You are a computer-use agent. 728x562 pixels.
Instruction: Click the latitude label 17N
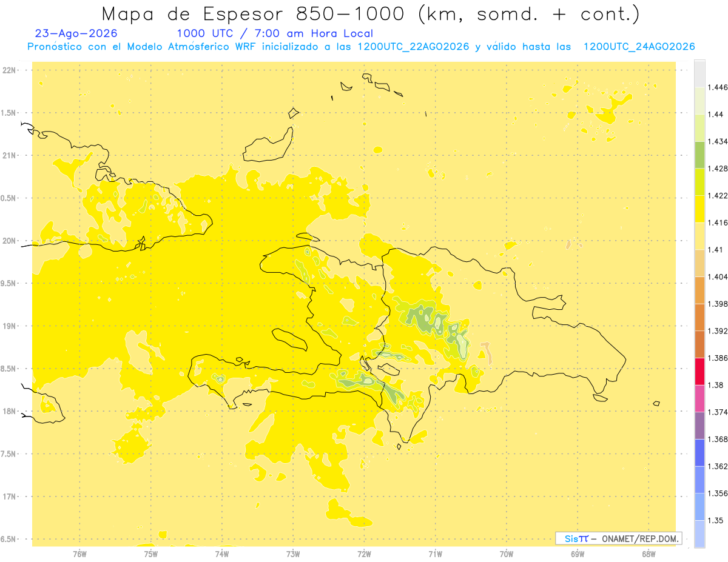(10, 497)
